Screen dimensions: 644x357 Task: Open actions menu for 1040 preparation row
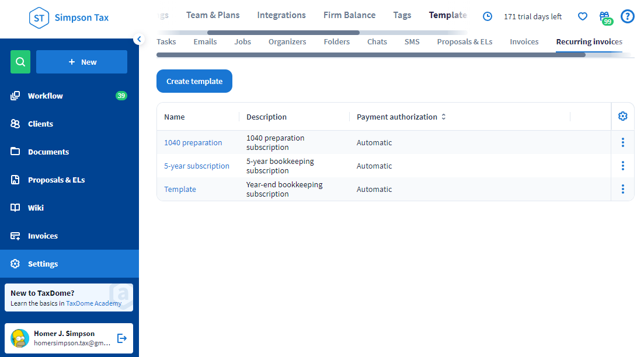(622, 142)
